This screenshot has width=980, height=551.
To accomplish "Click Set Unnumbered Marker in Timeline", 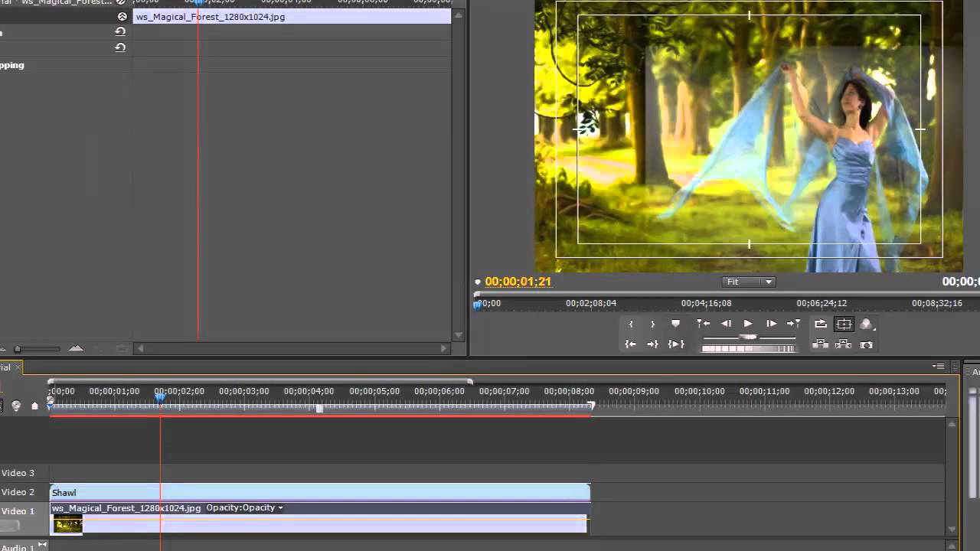I will (x=34, y=406).
